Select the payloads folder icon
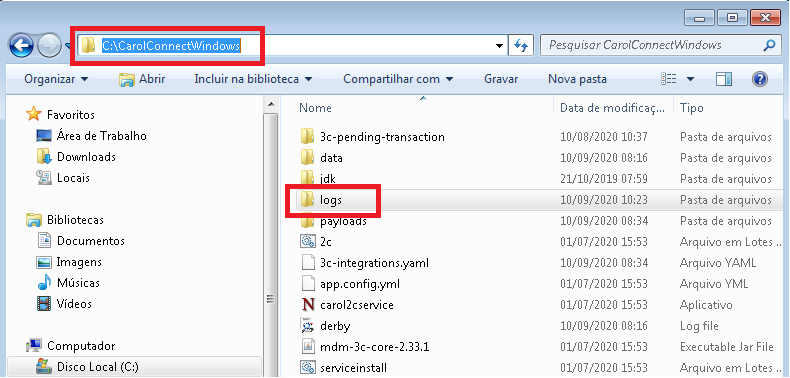 coord(307,221)
